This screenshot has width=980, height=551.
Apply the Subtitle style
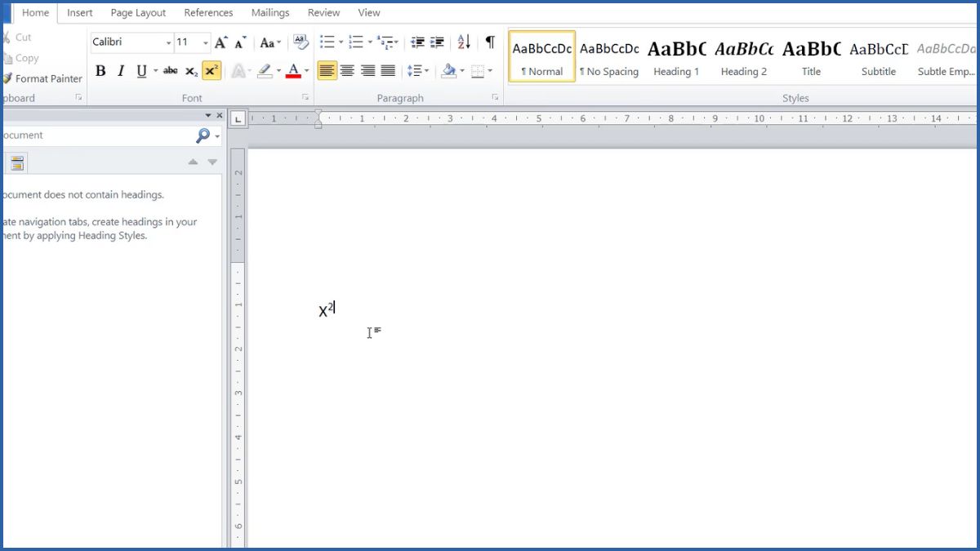coord(878,56)
